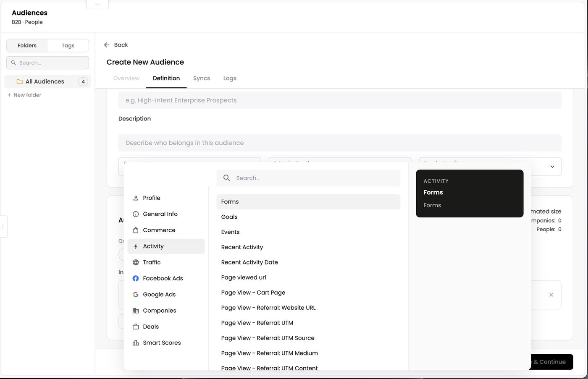Image resolution: width=588 pixels, height=379 pixels.
Task: Click the New folder link
Action: [x=24, y=95]
